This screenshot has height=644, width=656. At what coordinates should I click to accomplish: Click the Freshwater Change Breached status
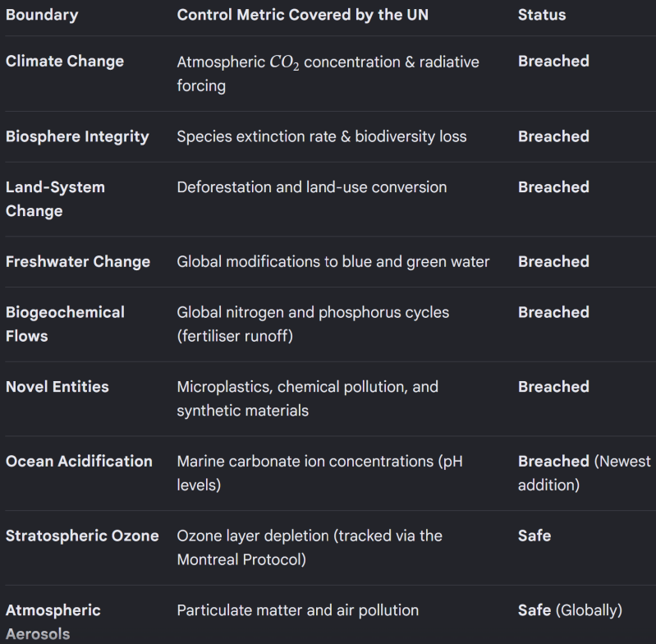coord(553,261)
